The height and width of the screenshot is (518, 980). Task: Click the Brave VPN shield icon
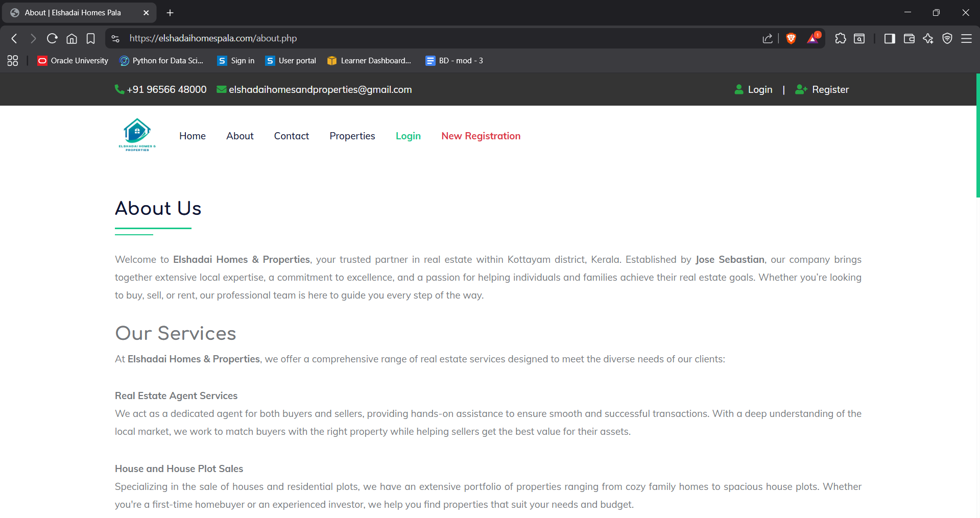[947, 38]
